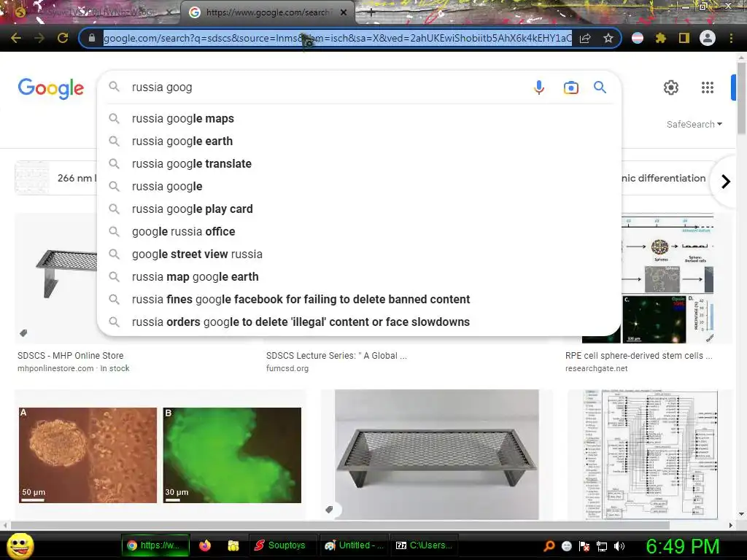
Task: Search by image with camera icon
Action: coord(570,87)
